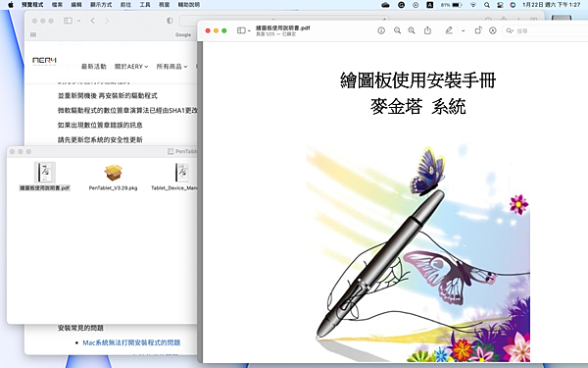Screen dimensions: 588x368
Task: Click the title 繪圖板使用安裝手冊 on PDF page
Action: tap(418, 80)
